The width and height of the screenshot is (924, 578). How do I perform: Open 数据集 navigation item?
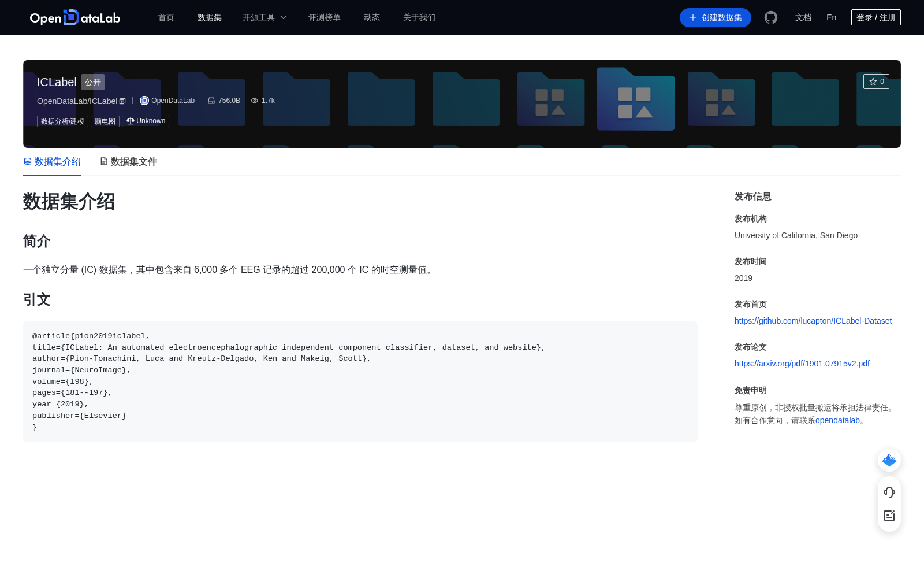point(210,17)
